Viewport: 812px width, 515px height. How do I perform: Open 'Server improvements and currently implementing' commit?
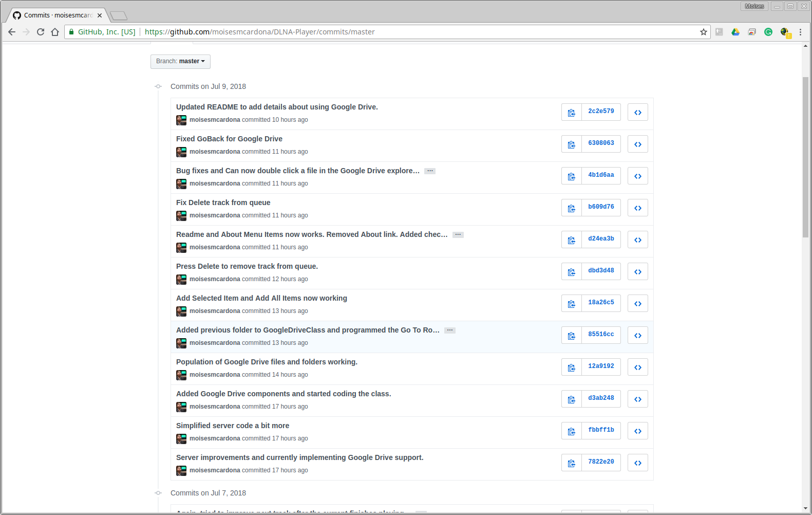[x=299, y=457]
